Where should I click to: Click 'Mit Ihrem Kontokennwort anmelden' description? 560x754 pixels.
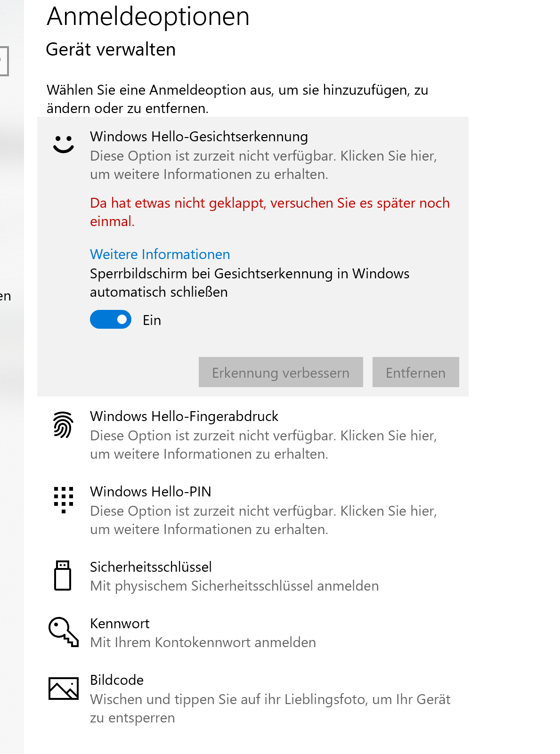coord(203,642)
